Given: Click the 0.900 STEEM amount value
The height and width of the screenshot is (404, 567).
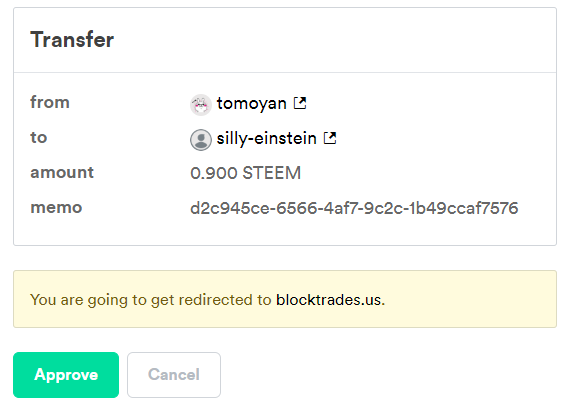Looking at the screenshot, I should tap(245, 173).
